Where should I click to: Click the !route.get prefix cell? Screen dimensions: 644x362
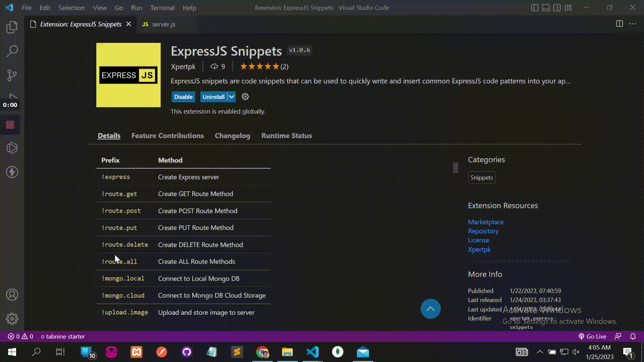pyautogui.click(x=119, y=194)
